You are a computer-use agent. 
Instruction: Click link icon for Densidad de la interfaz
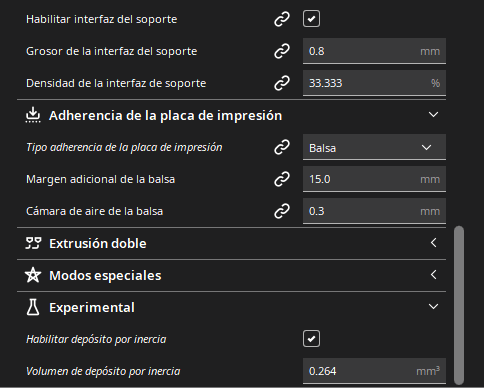coord(282,83)
